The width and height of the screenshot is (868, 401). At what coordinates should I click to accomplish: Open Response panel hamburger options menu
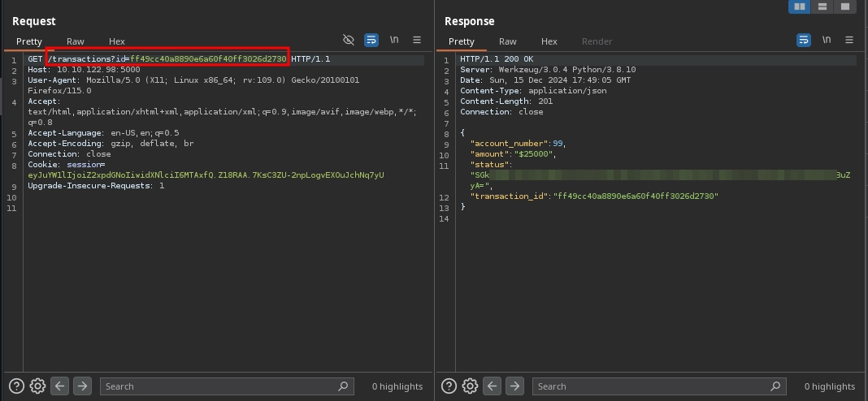point(849,40)
